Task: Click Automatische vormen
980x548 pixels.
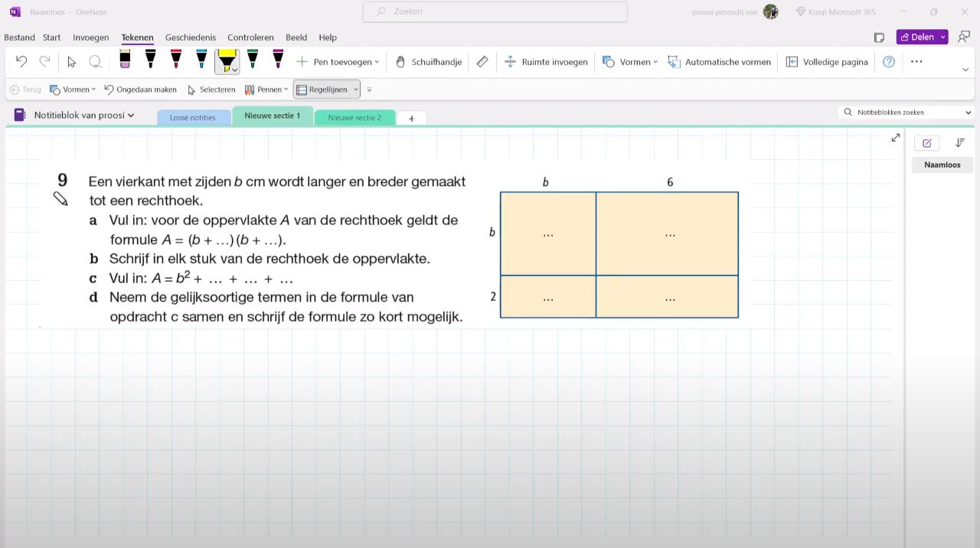Action: tap(719, 62)
